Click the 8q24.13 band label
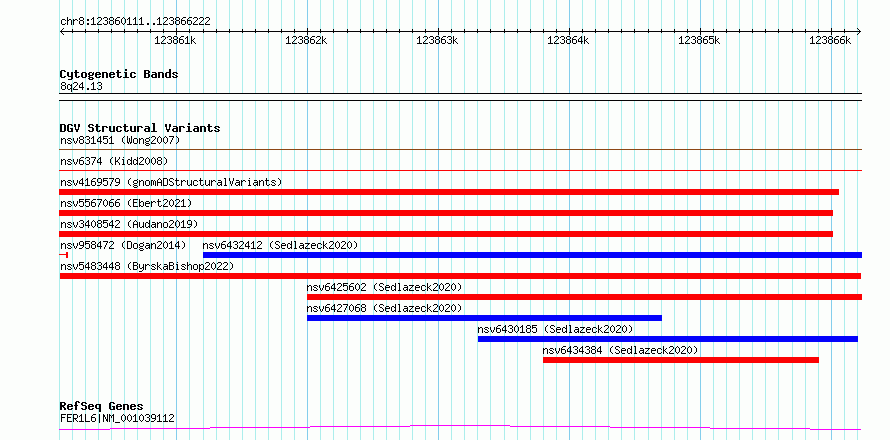Viewport: 890px width, 440px height. [x=81, y=87]
